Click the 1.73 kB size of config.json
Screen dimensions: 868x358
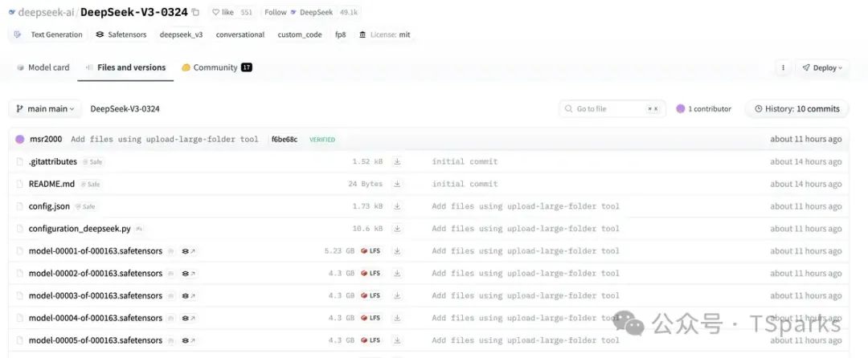367,206
